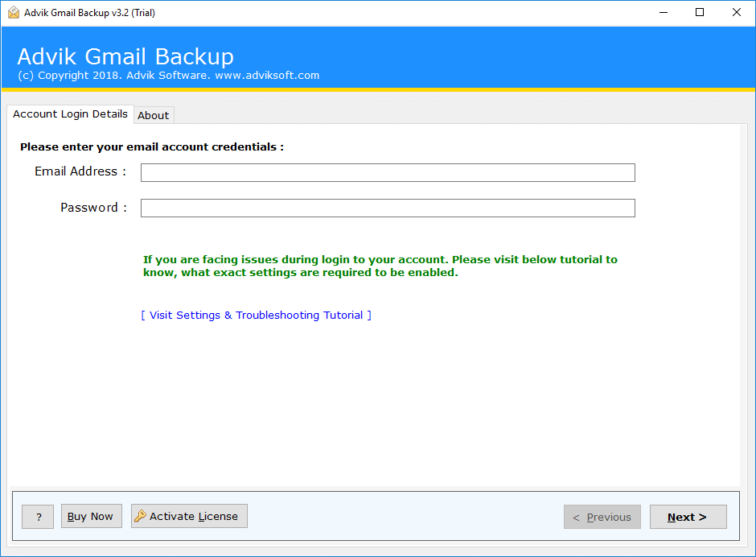Click 'Please enter your email account credentials' heading

click(x=152, y=146)
